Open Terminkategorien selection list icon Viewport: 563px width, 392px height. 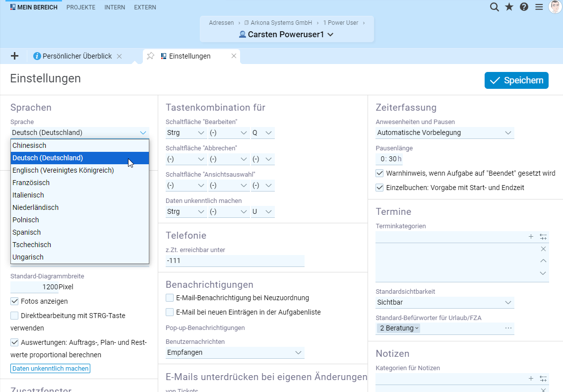(x=543, y=236)
